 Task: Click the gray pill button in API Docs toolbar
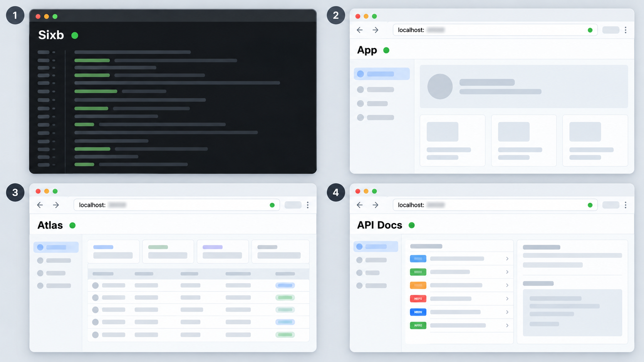click(611, 205)
